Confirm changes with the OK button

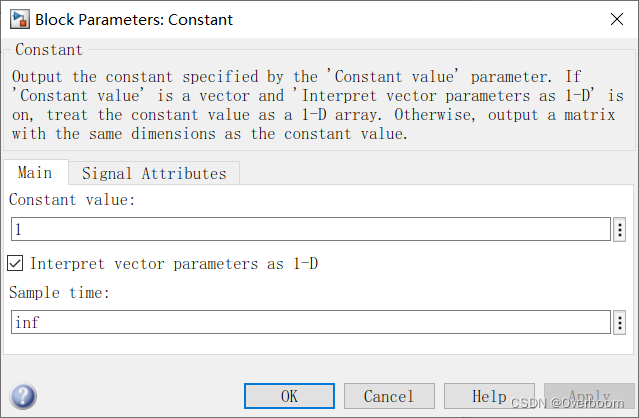(x=289, y=396)
